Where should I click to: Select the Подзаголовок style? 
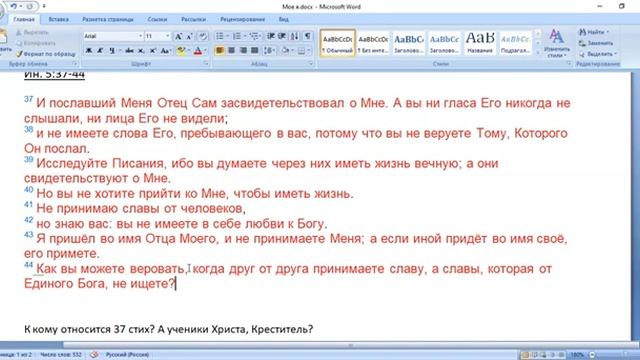click(516, 43)
